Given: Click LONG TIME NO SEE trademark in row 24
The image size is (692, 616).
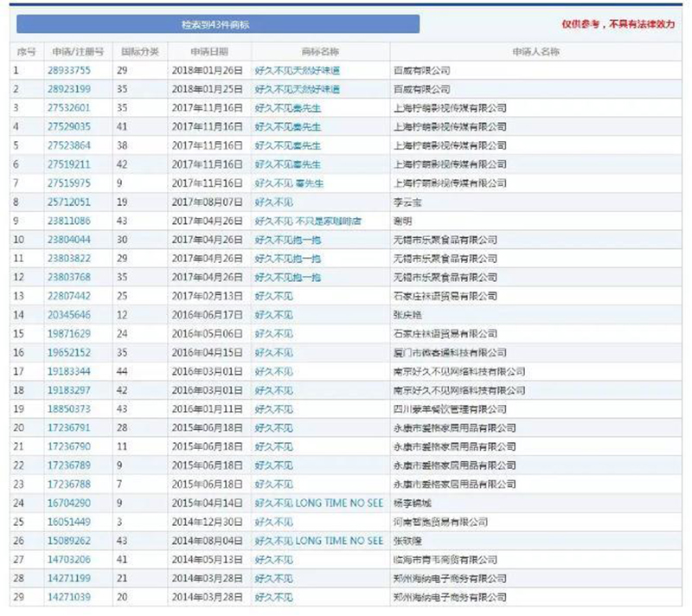Looking at the screenshot, I should click(318, 503).
